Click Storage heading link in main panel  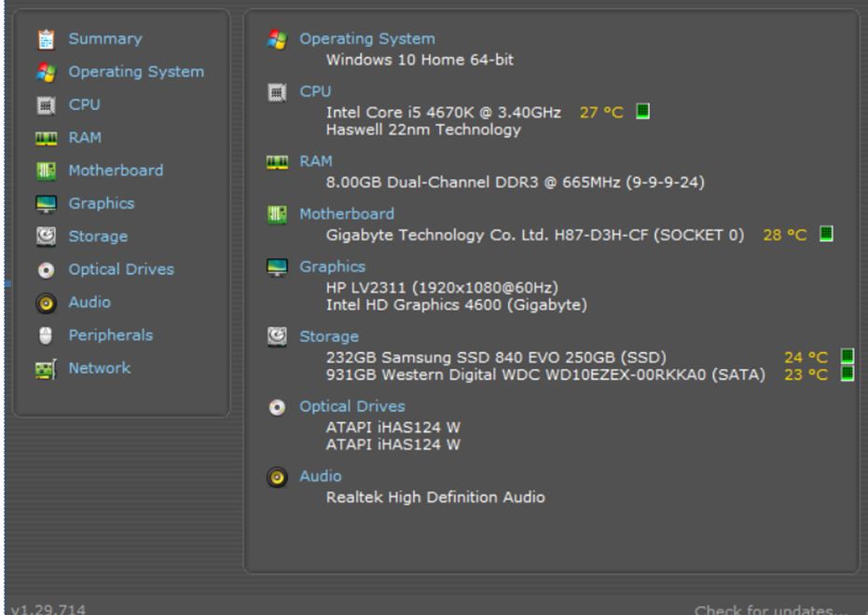329,336
